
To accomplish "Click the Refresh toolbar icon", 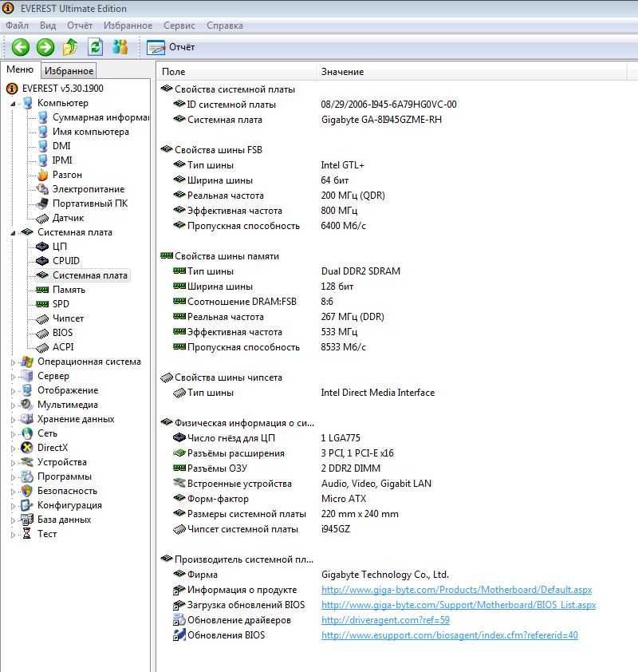I will point(96,47).
